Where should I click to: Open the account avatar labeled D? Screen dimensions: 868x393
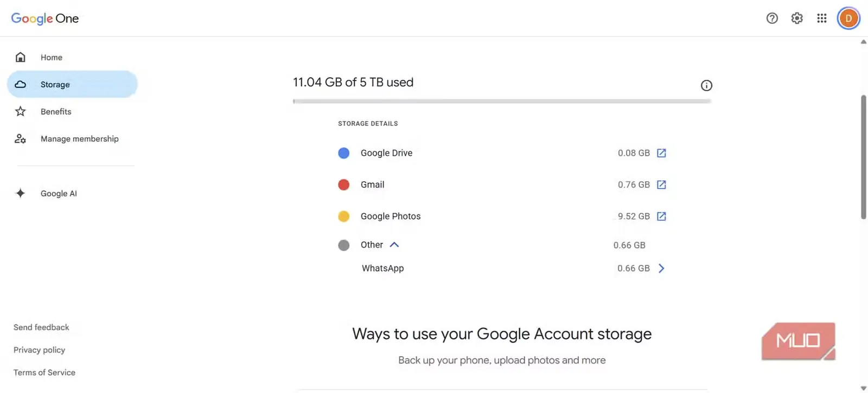[848, 18]
